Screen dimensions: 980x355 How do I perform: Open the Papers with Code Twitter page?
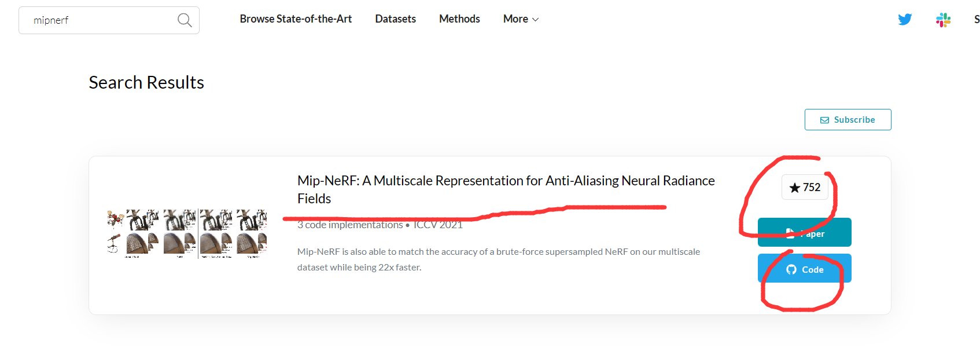tap(904, 19)
